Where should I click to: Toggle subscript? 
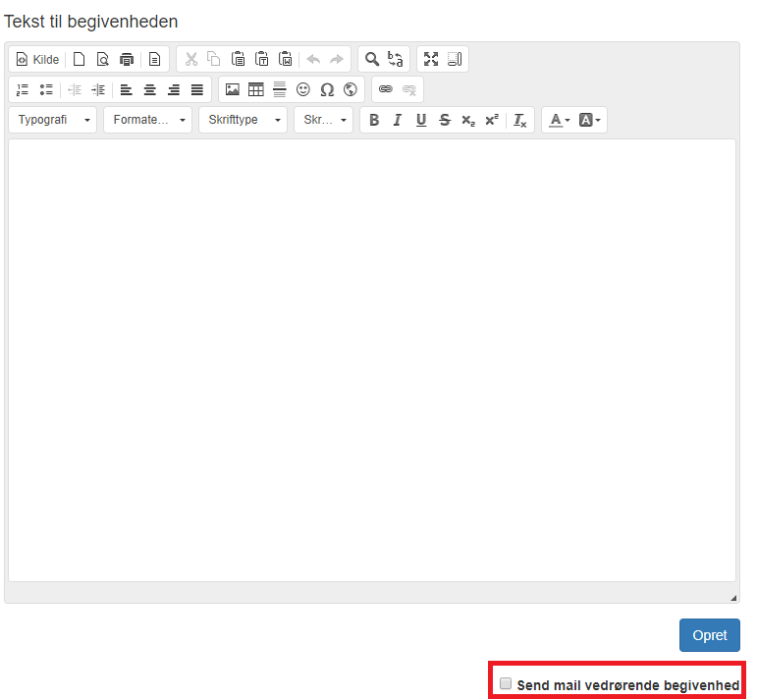point(468,120)
